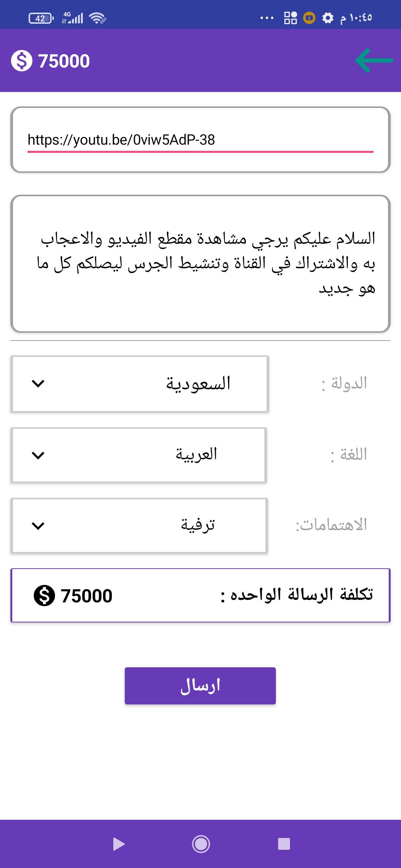The width and height of the screenshot is (401, 868).
Task: Tap the single message cost box
Action: tap(200, 595)
